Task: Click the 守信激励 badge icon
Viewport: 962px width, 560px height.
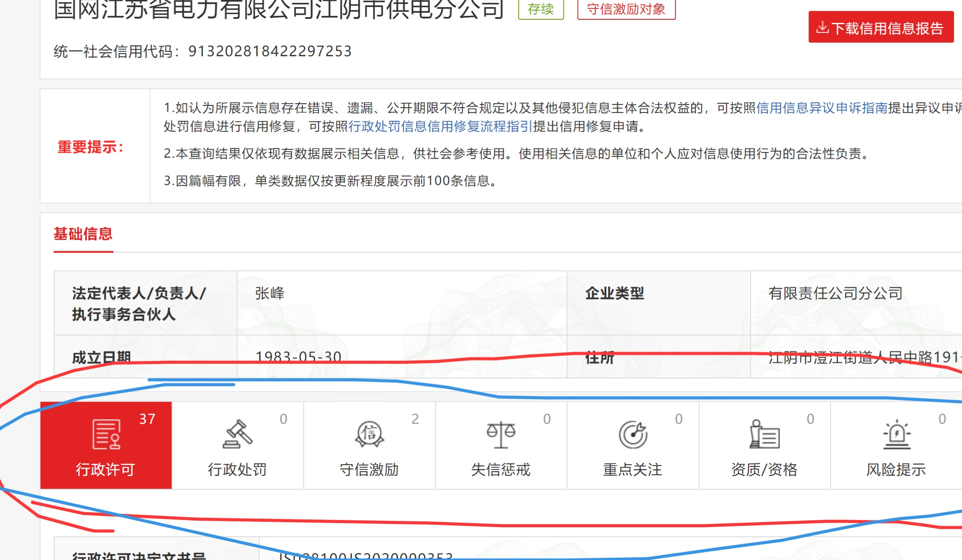Action: (x=369, y=434)
